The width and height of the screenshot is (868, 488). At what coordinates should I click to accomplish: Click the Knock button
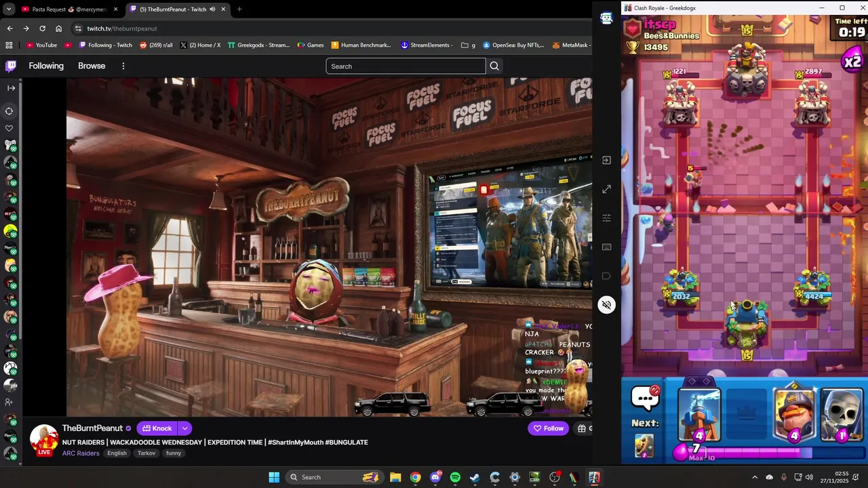[x=157, y=428]
